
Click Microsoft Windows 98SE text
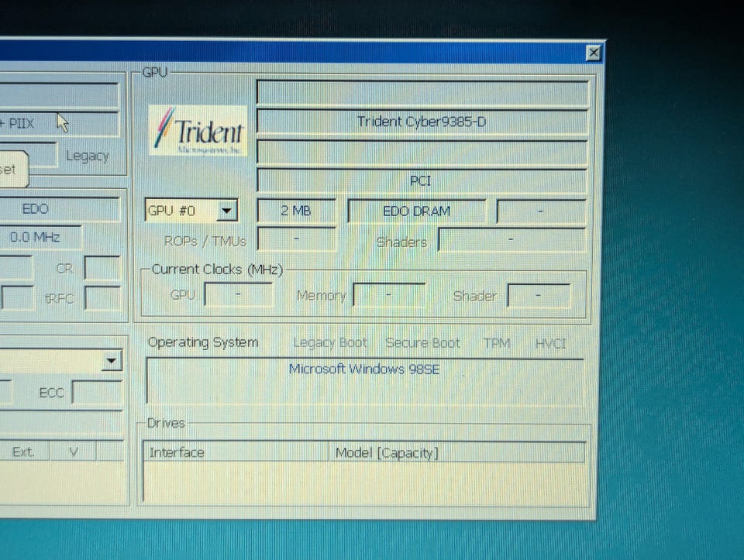364,369
